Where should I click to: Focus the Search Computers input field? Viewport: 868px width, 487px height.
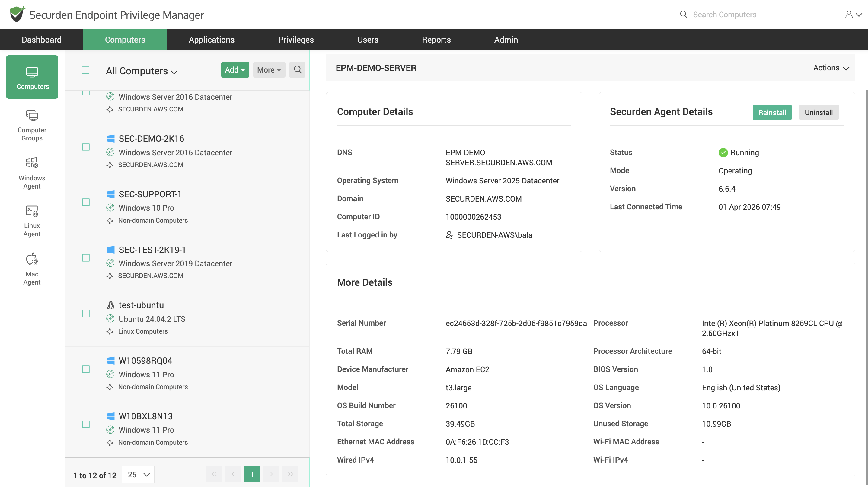pos(758,15)
